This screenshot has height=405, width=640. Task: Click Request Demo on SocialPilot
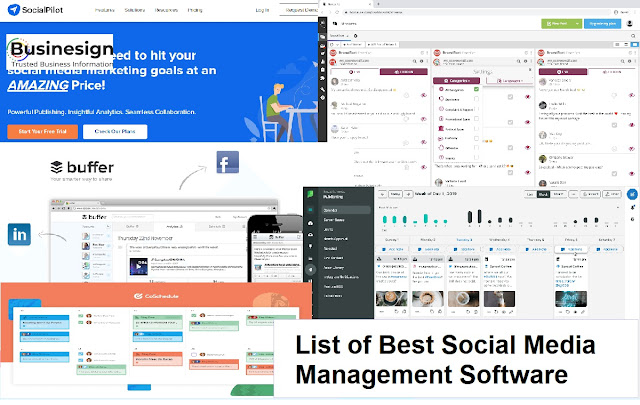click(x=301, y=10)
